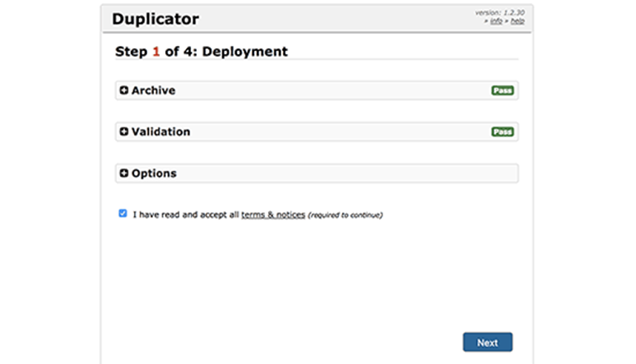
Task: Open the help link in header
Action: [x=517, y=21]
